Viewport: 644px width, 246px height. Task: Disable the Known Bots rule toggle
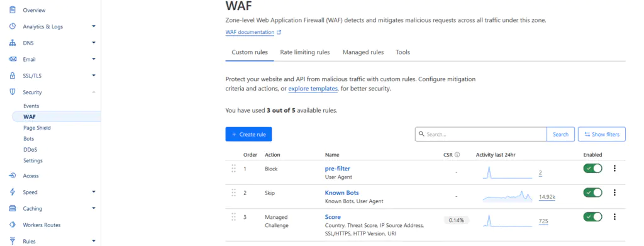[x=592, y=193]
